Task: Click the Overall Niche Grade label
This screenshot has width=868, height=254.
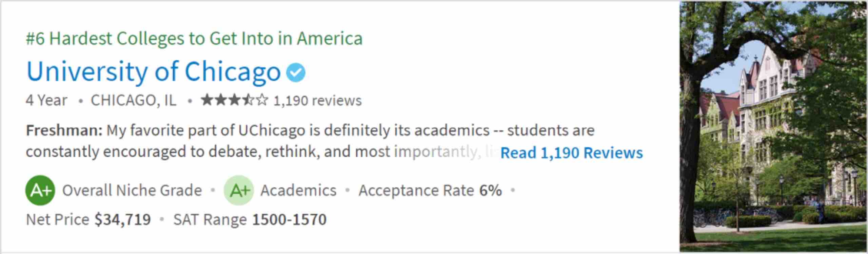Action: pos(132,190)
